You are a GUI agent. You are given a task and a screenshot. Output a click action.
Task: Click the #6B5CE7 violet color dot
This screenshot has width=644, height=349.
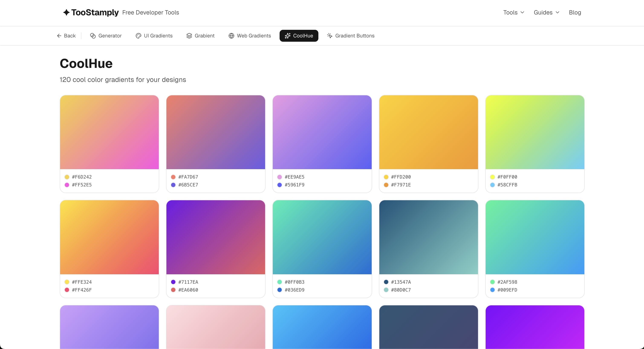[x=173, y=185]
